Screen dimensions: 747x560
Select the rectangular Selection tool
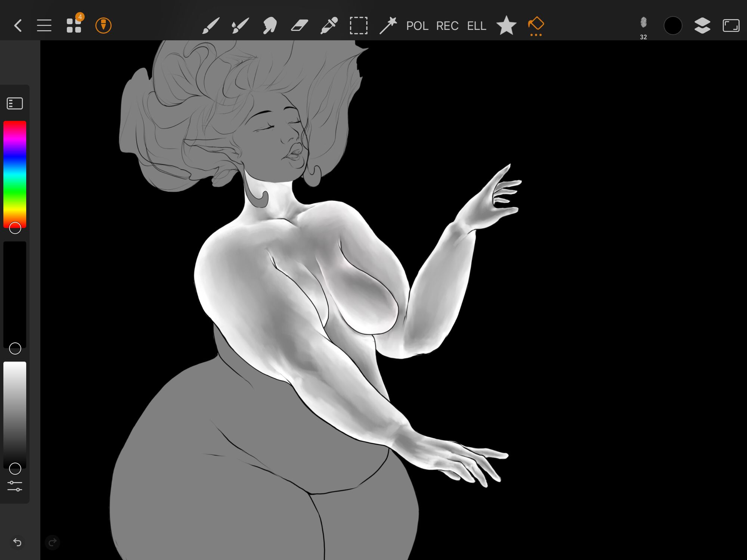(359, 26)
